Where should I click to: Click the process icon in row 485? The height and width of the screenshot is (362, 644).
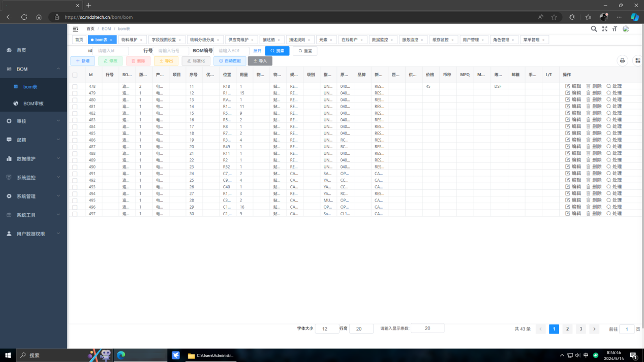(x=608, y=133)
